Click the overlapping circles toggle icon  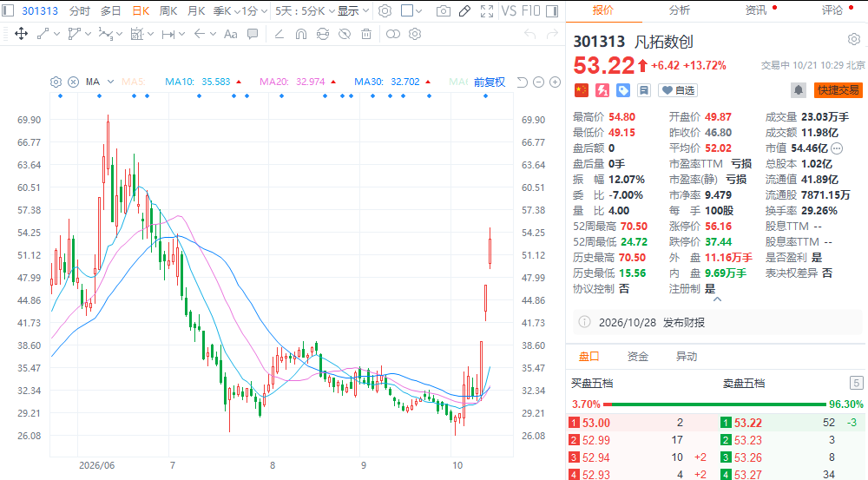392,35
